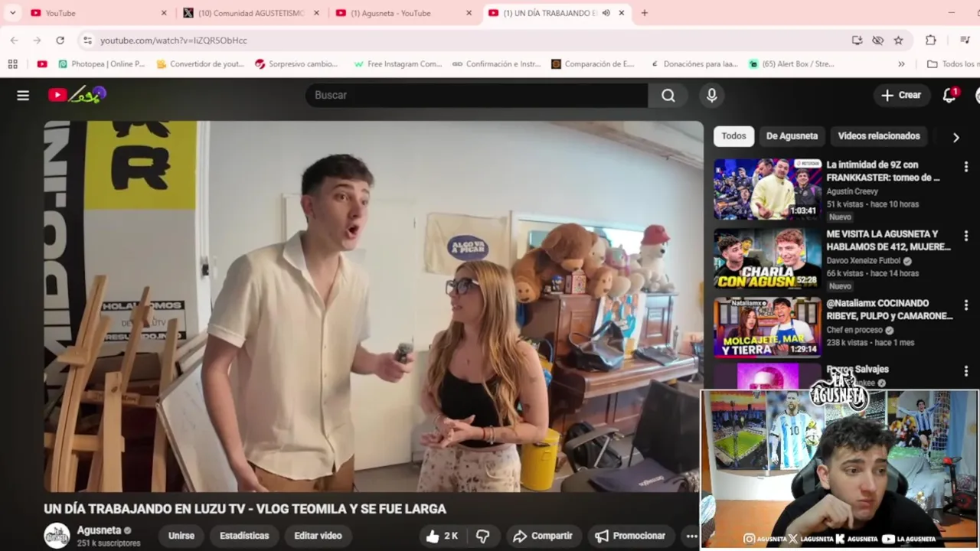Open the Comparación de E... bookmark
This screenshot has width=980, height=551.
(593, 64)
